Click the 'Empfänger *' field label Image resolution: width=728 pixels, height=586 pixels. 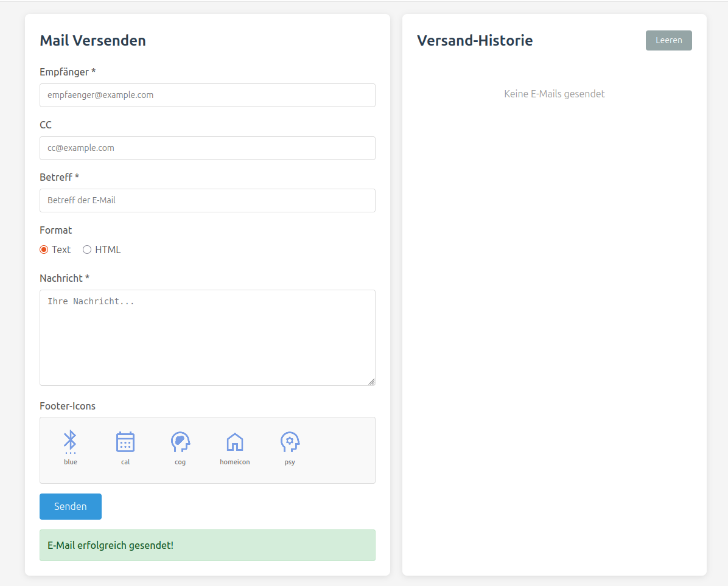68,72
